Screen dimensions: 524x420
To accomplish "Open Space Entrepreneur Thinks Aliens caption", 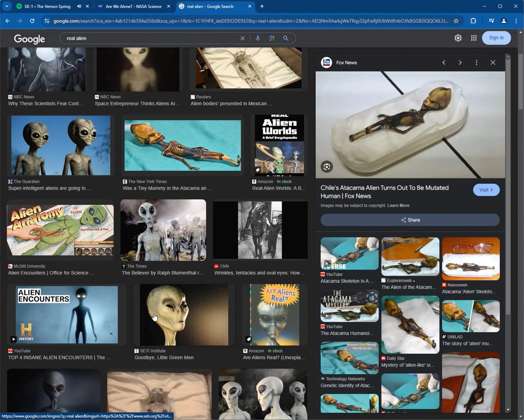I will point(137,103).
